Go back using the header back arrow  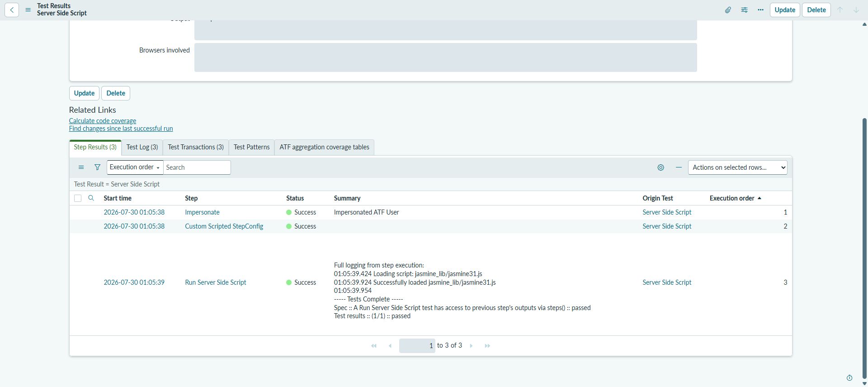click(12, 10)
